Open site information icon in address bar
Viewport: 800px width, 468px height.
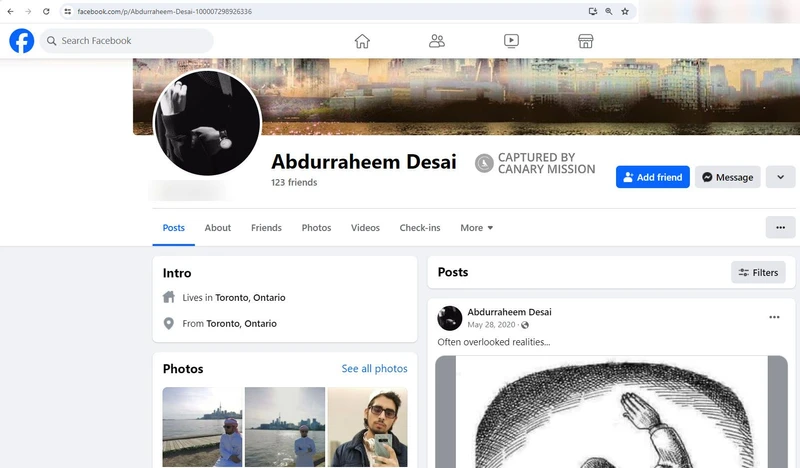click(x=67, y=11)
